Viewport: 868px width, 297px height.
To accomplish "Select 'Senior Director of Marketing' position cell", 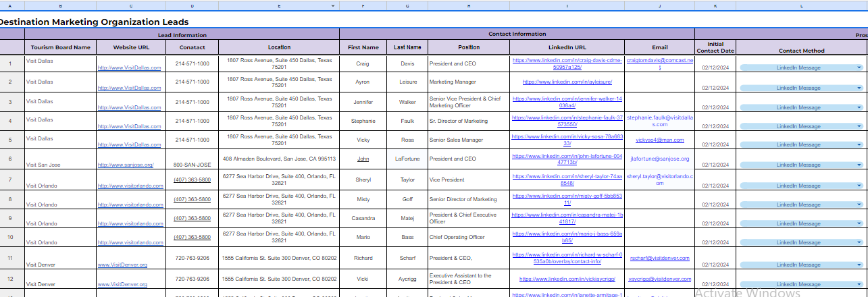I will coord(469,199).
